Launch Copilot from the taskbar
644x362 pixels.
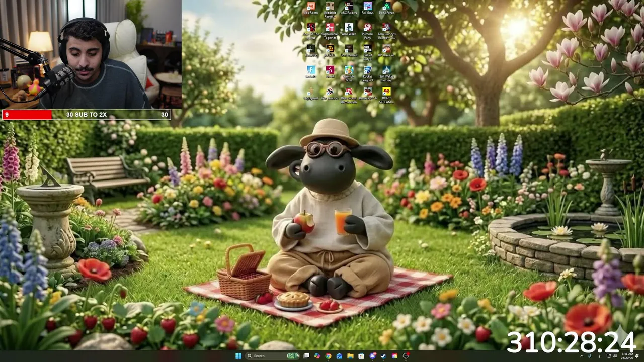(x=317, y=356)
